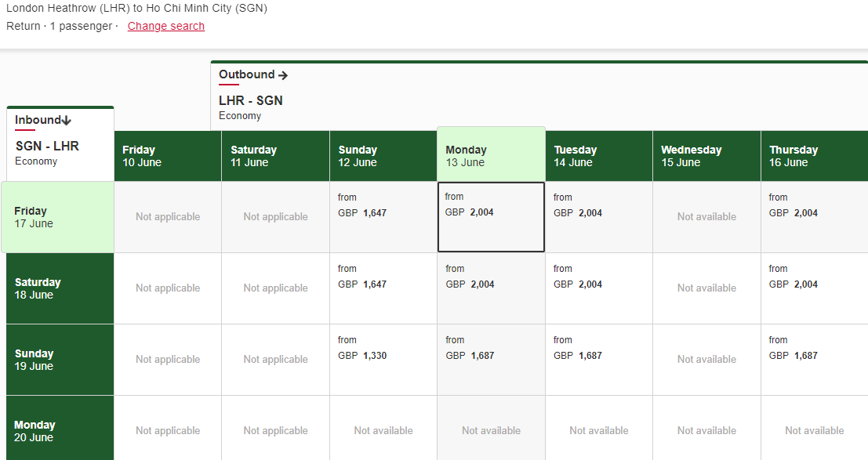Select Monday 13 June outbound column header
This screenshot has width=868, height=460.
tap(490, 155)
